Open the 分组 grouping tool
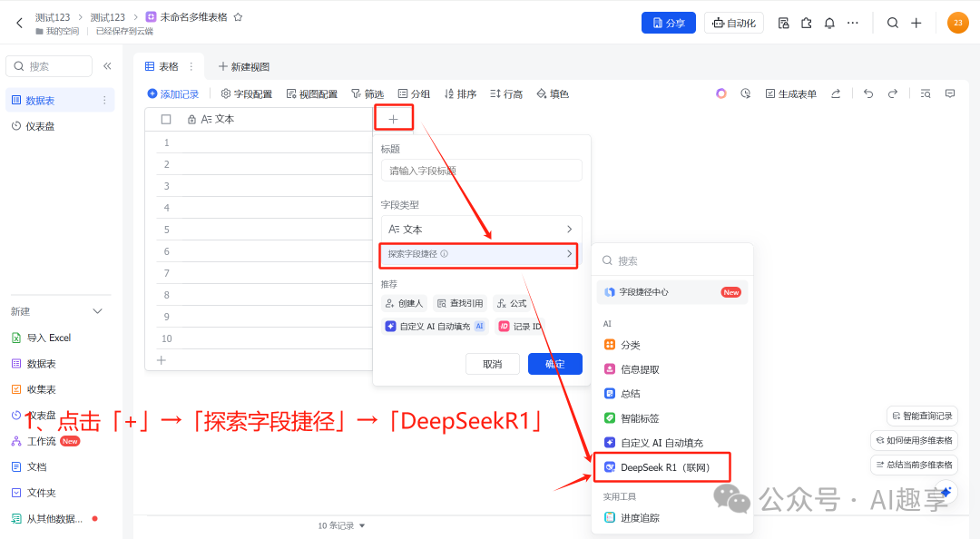This screenshot has width=980, height=539. [x=414, y=93]
